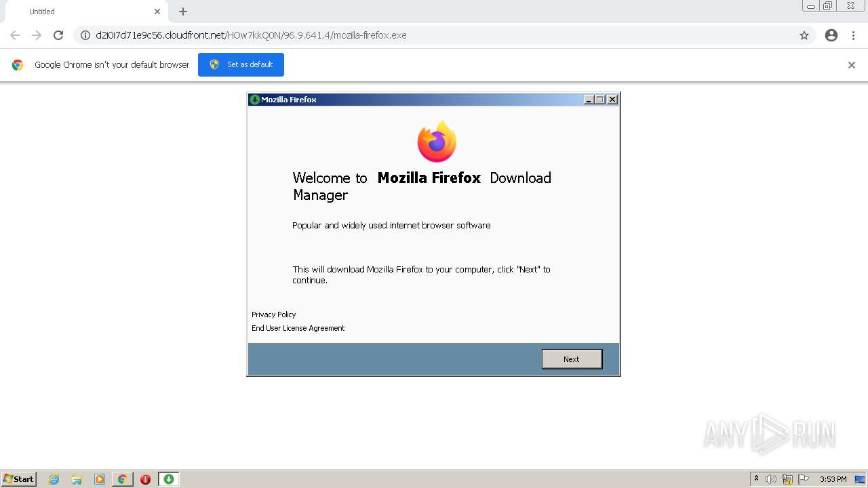Click the Next button in installer
The image size is (868, 488).
click(x=572, y=359)
